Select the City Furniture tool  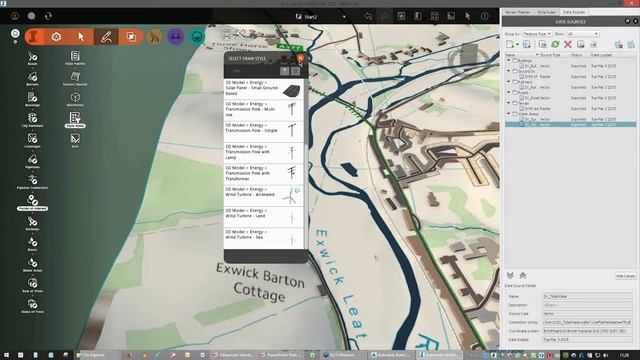pyautogui.click(x=32, y=119)
